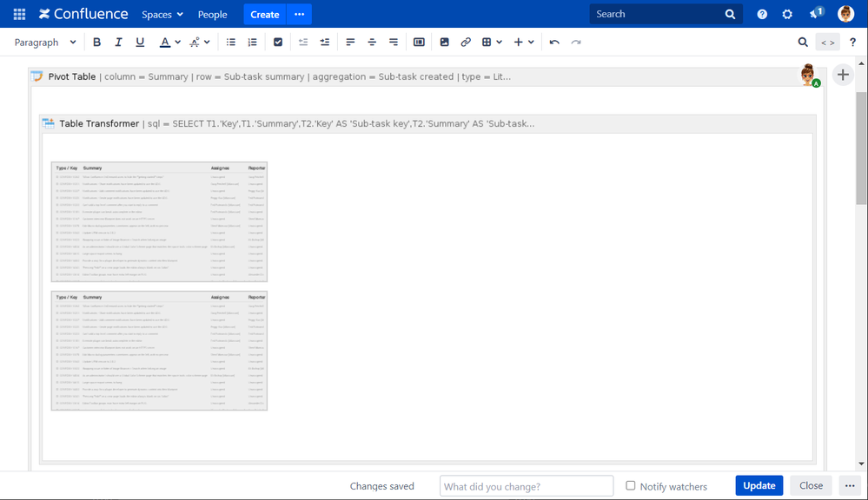Insert a bullet list
868x500 pixels.
tap(231, 42)
